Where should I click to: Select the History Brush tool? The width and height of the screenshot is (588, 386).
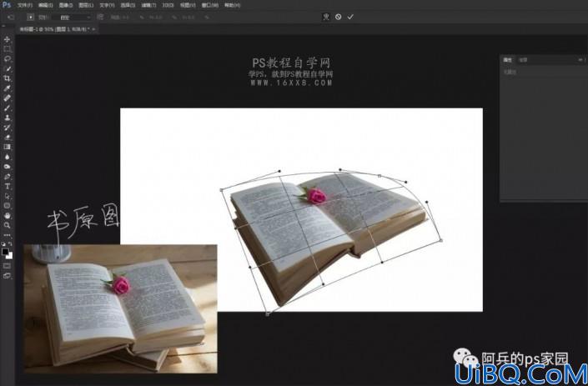(x=7, y=128)
